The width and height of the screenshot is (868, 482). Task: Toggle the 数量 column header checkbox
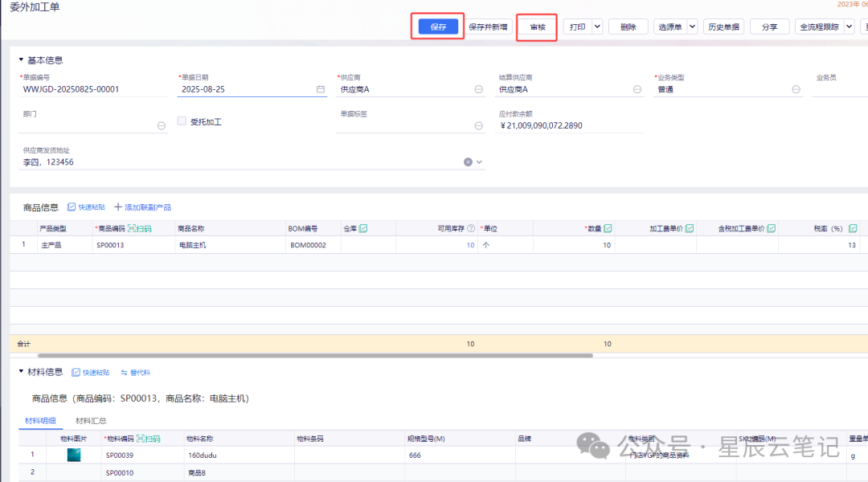[608, 229]
